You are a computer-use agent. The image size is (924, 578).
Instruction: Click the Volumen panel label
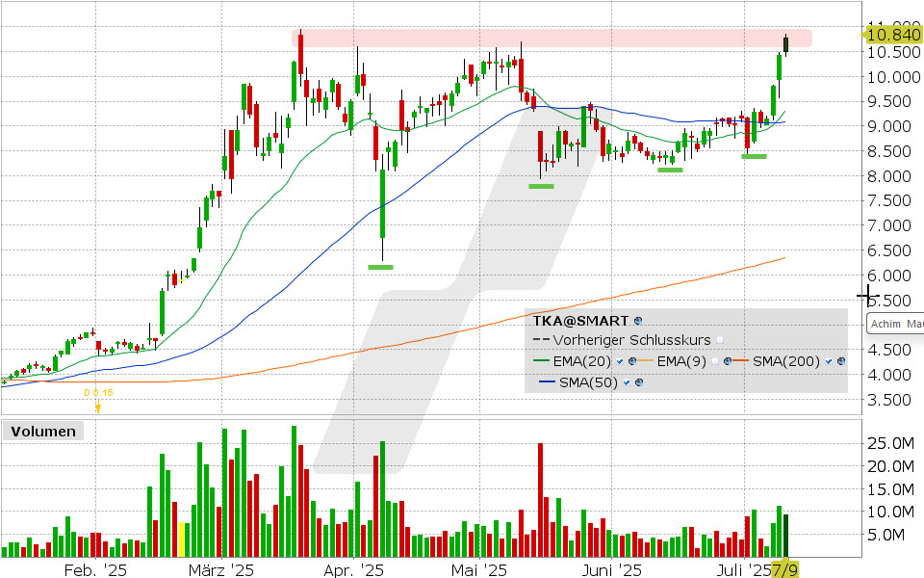pos(43,432)
